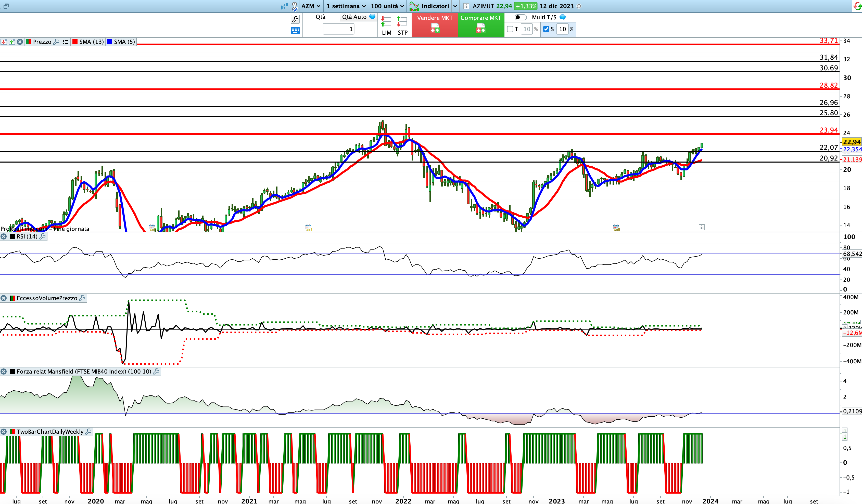Screen dimensions: 862x504
Task: Click the blue keyboard shortcut icon
Action: pos(295,31)
